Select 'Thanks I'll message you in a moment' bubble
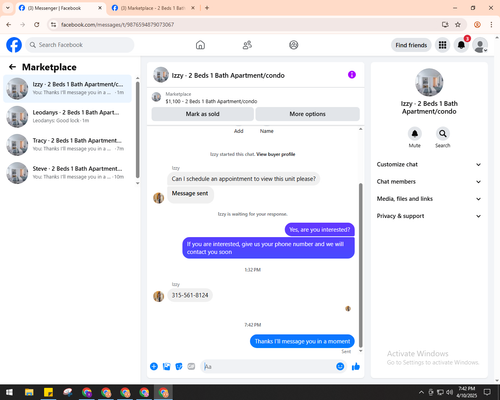 pyautogui.click(x=302, y=341)
